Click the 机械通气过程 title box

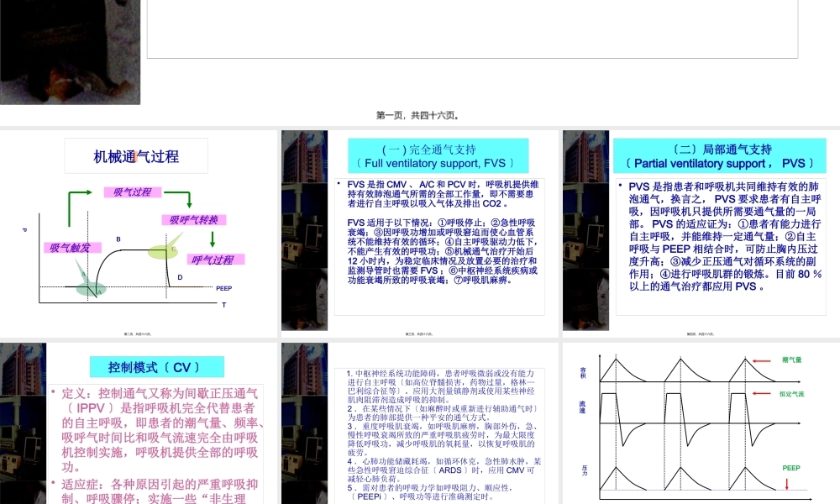pyautogui.click(x=137, y=155)
